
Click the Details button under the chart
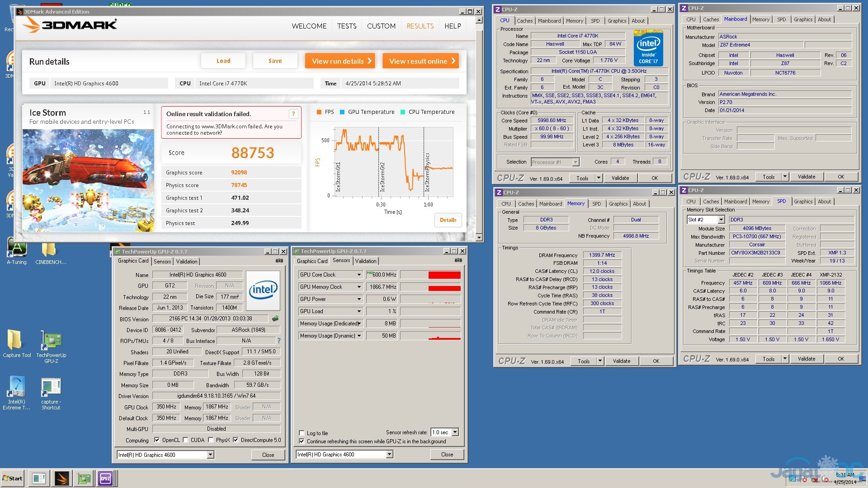coord(448,220)
